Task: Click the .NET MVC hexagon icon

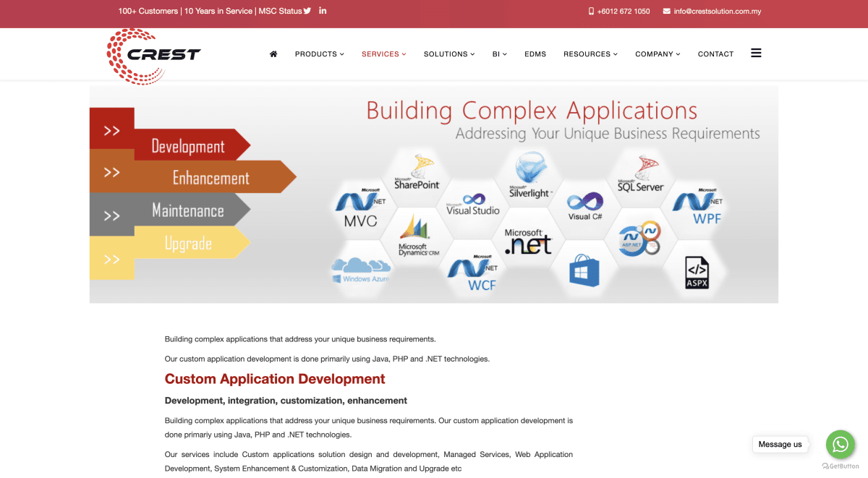Action: 361,209
